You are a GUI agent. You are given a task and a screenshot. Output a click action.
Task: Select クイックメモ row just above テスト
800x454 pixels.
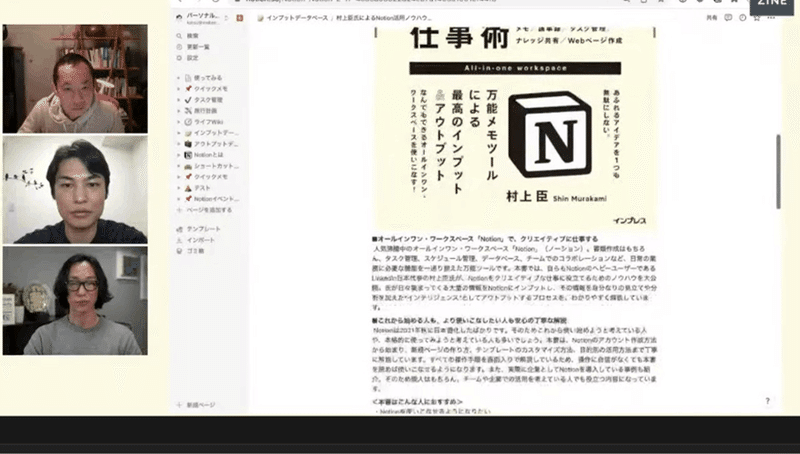pyautogui.click(x=211, y=177)
